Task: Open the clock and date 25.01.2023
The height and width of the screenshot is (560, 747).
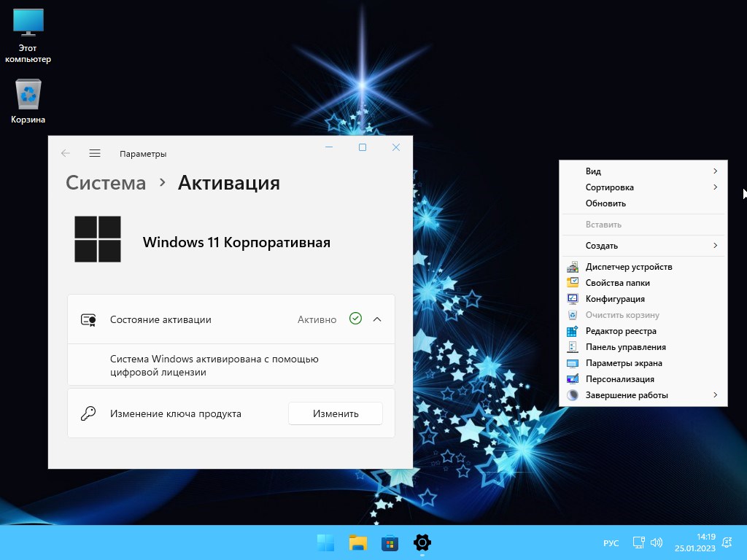Action: [695, 542]
